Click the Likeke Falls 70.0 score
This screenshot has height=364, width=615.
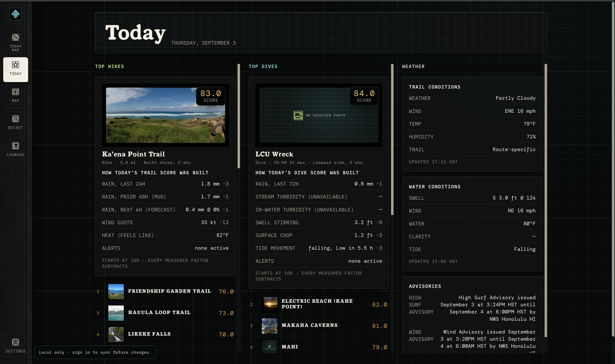tap(226, 334)
